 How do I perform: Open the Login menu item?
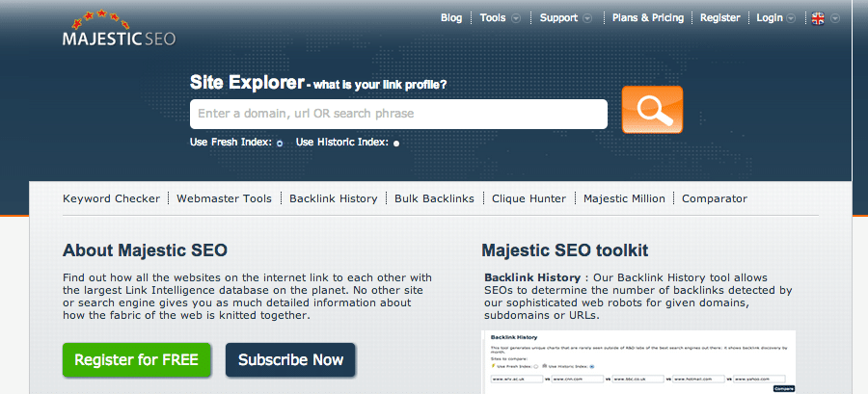tap(770, 17)
